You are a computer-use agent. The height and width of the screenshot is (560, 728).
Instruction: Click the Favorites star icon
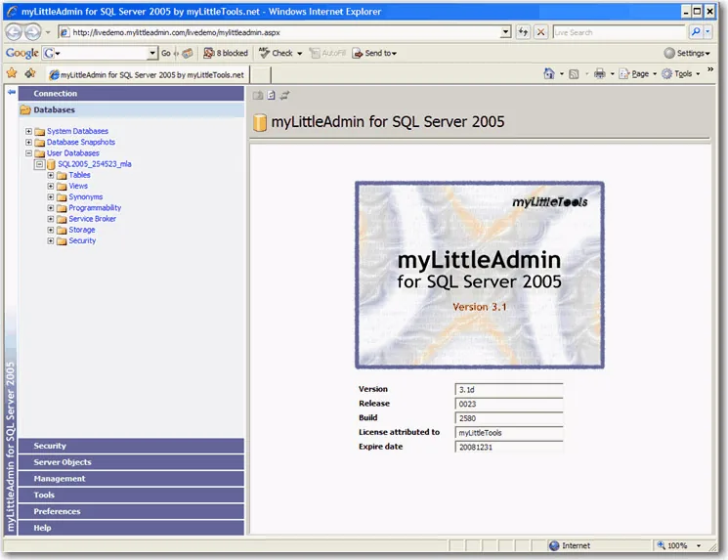pos(12,73)
